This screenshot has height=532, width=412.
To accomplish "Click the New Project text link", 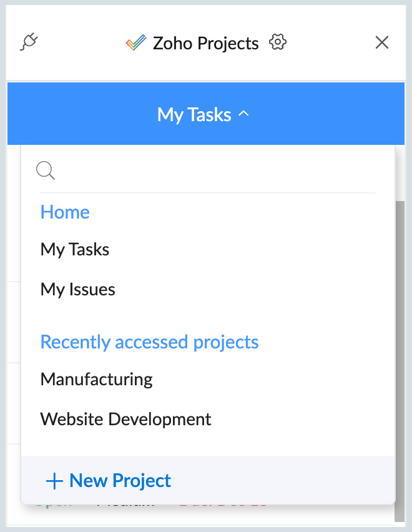I will coord(120,481).
